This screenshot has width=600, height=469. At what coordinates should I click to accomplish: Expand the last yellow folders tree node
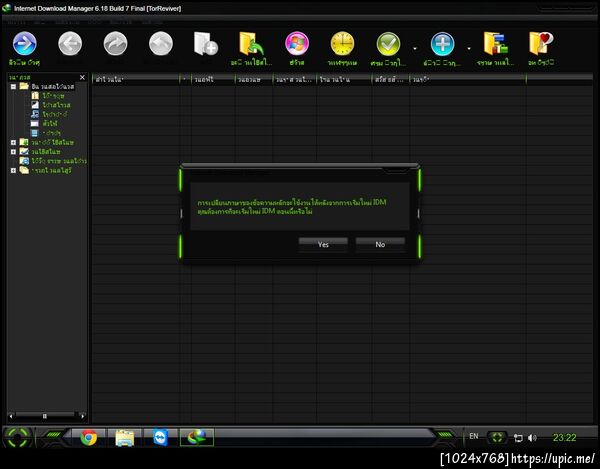(13, 170)
